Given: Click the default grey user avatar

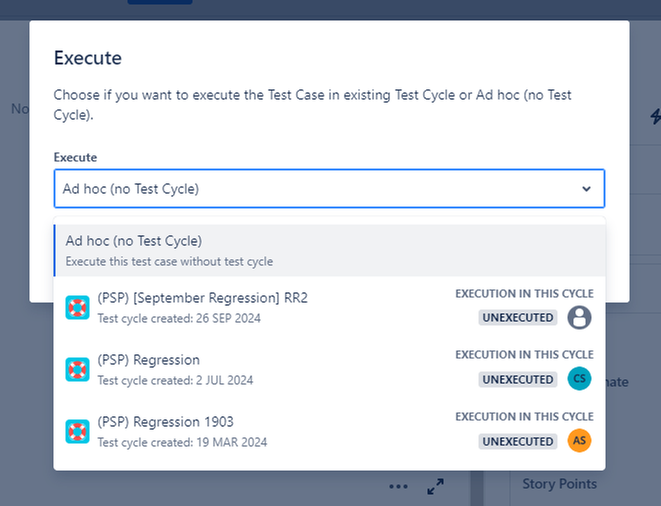Looking at the screenshot, I should 579,317.
